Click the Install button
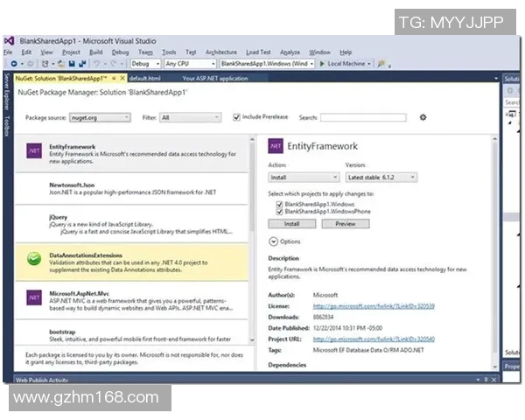This screenshot has width=525, height=420. [292, 224]
